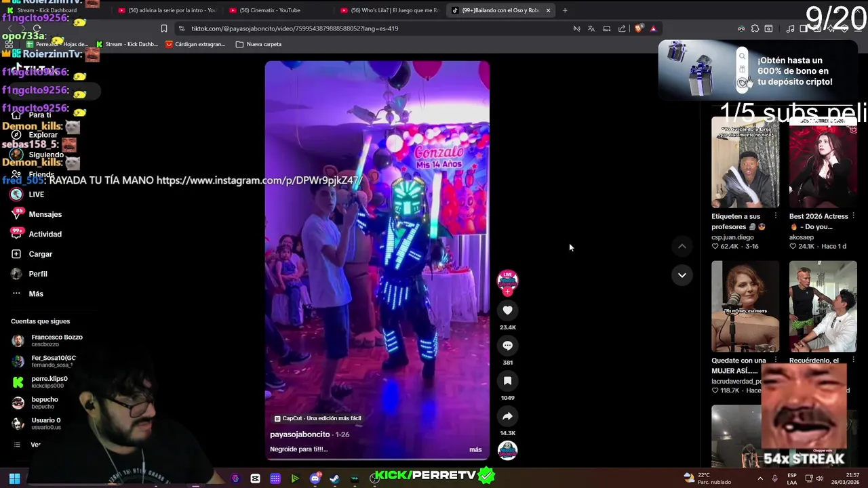
Task: Open options dots for 'Best 2026 Actress'
Action: click(854, 216)
